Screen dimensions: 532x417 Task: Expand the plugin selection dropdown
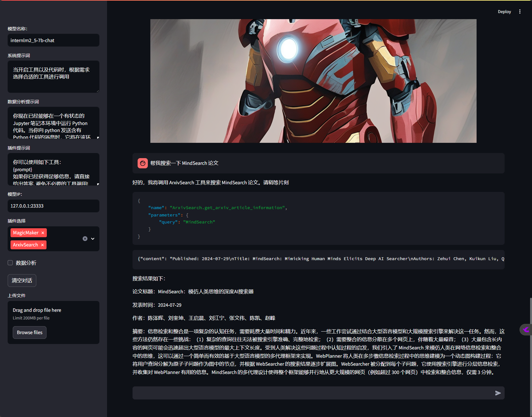(93, 238)
